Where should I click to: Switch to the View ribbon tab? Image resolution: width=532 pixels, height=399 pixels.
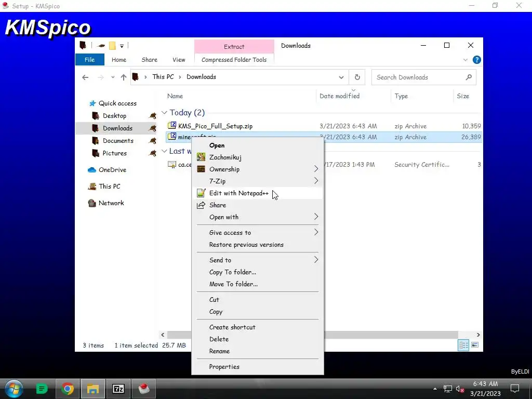(179, 60)
